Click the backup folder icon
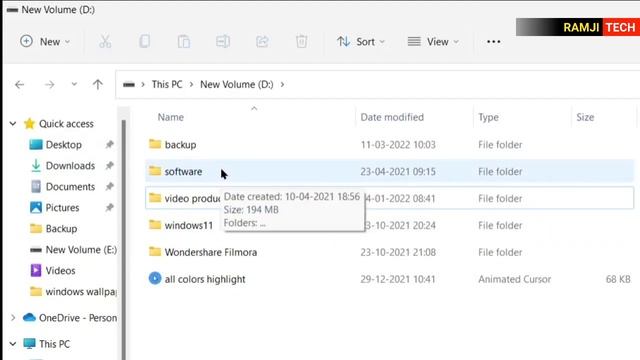640x360 pixels. (155, 144)
